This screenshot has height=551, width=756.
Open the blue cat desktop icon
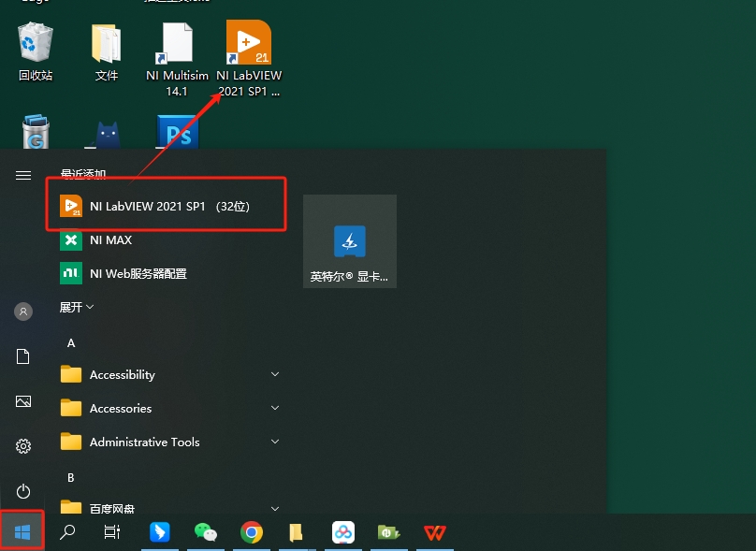coord(107,134)
